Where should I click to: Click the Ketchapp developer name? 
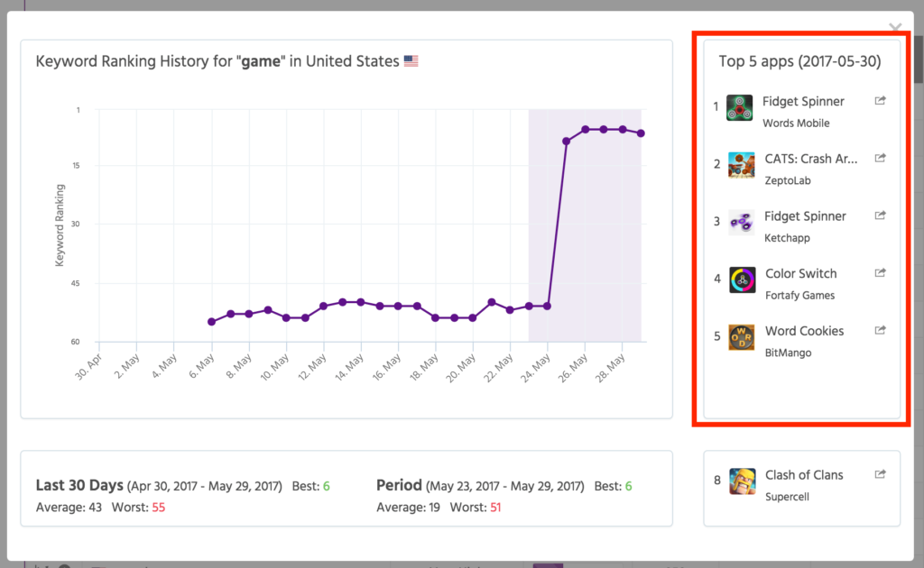click(787, 238)
